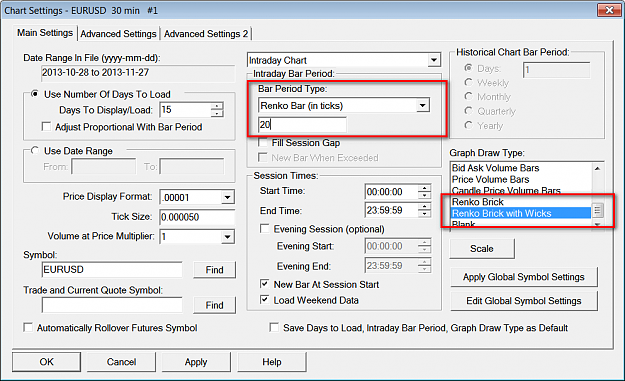The height and width of the screenshot is (381, 625).
Task: Increase Days To Display/Load spinner up arrow
Action: pos(217,106)
